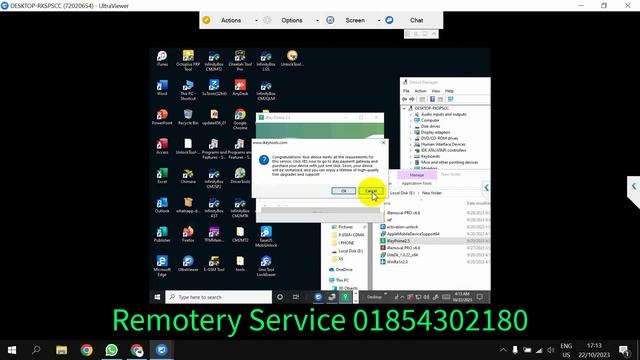This screenshot has width=640, height=360.
Task: Open Device Manager View menu
Action: [436, 91]
